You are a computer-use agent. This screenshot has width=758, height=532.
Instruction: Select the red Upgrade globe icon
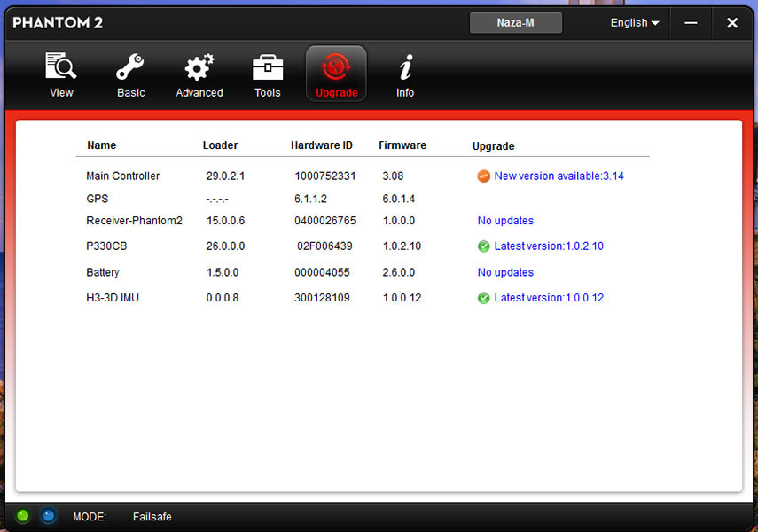336,66
